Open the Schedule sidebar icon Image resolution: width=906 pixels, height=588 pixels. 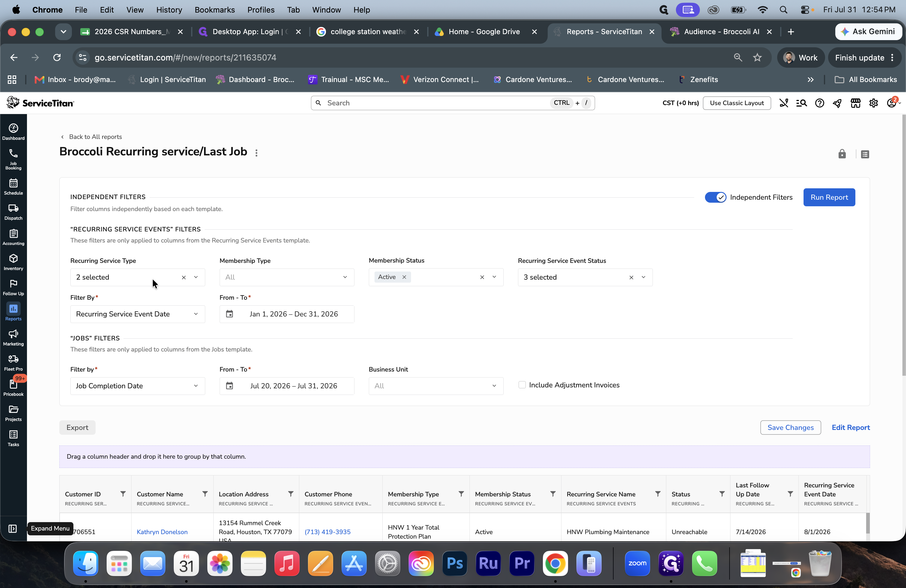pyautogui.click(x=13, y=186)
